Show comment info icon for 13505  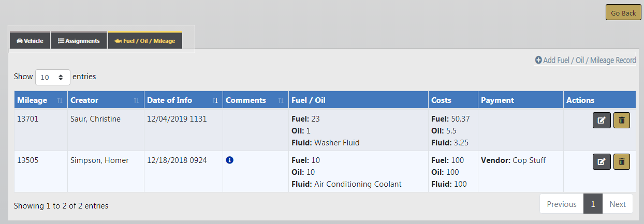point(230,160)
